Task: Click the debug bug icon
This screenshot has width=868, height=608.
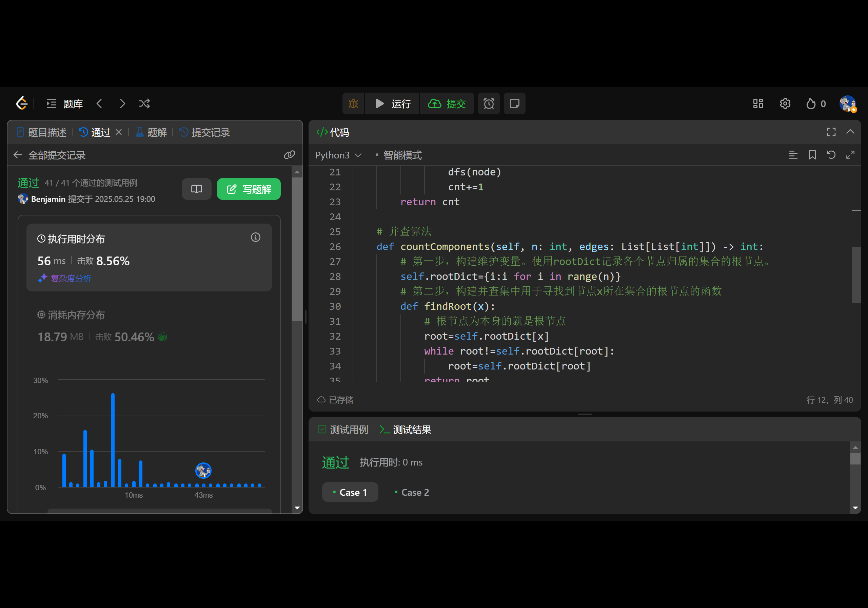Action: (x=353, y=103)
